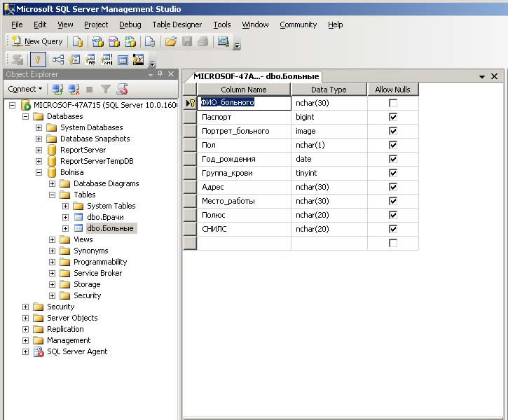Open the Spatial Indexes icon
This screenshot has height=420, width=508.
[x=138, y=60]
